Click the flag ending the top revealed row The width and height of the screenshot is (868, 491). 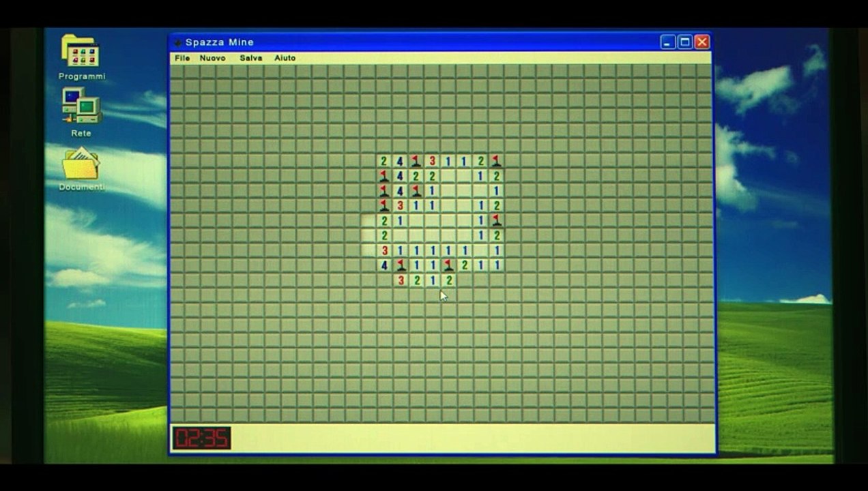point(496,161)
